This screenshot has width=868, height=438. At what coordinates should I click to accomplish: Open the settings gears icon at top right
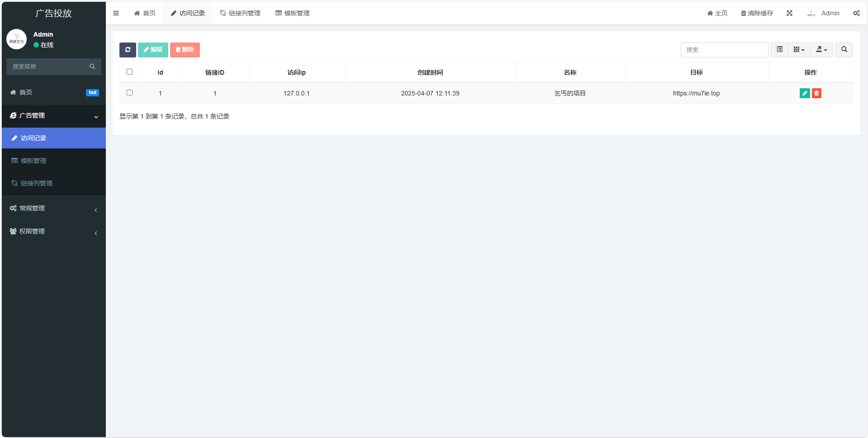pos(856,13)
